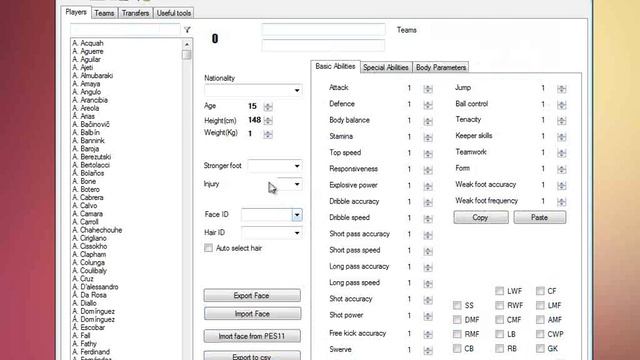Image resolution: width=640 pixels, height=360 pixels.
Task: Adjust the Weight(Kg) spinner control
Action: pos(268,134)
